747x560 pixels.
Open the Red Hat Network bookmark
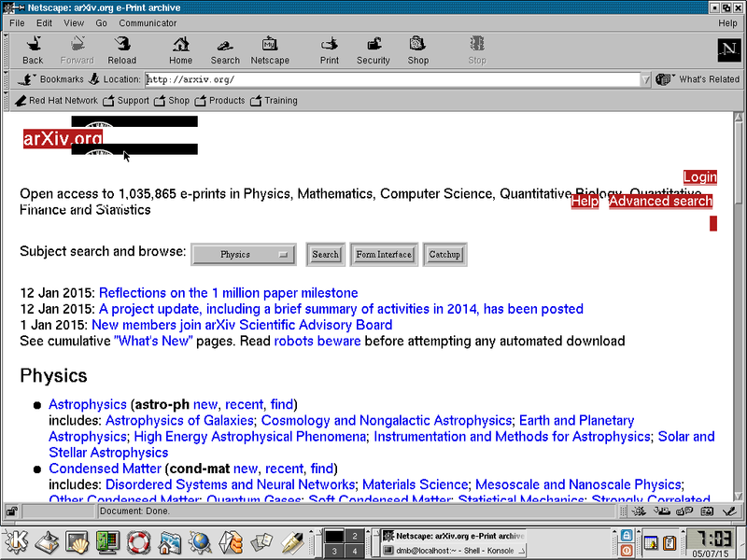(56, 101)
